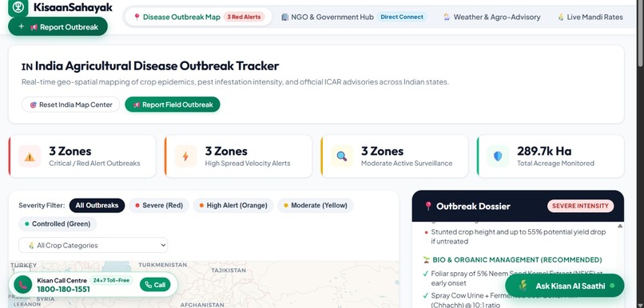The width and height of the screenshot is (644, 308).
Task: Click the corn icon on Ask Kisan AI Saathi
Action: click(x=523, y=286)
